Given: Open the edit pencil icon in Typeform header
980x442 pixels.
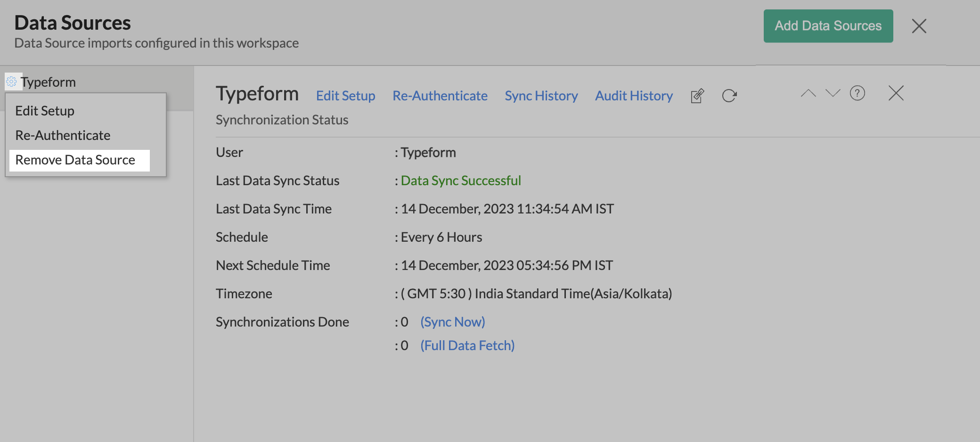Looking at the screenshot, I should tap(697, 96).
